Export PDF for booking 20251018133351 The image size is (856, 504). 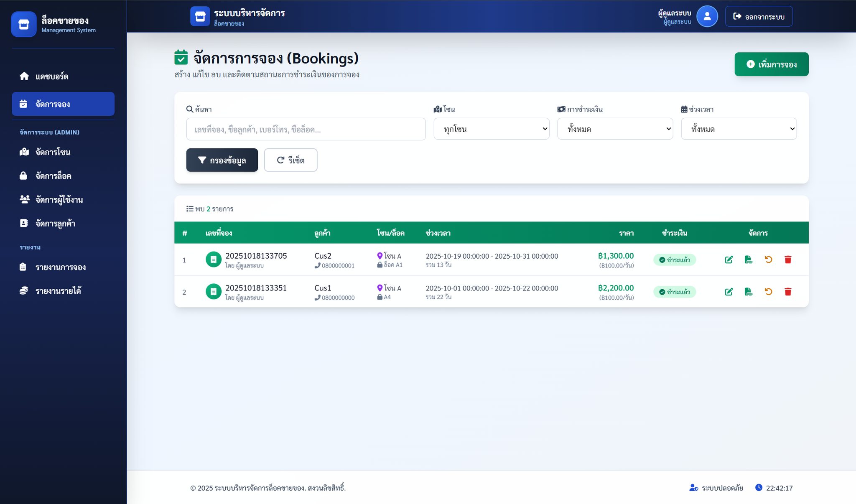coord(748,292)
